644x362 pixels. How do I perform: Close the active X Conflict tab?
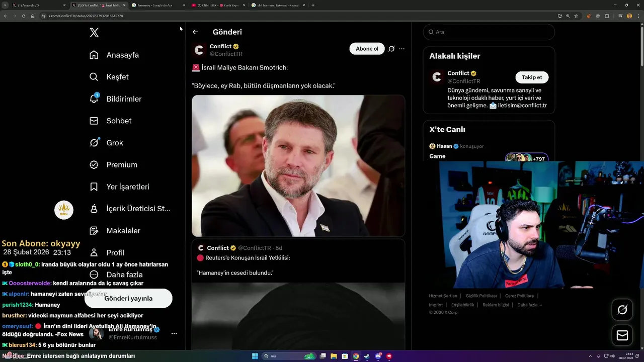point(124,5)
